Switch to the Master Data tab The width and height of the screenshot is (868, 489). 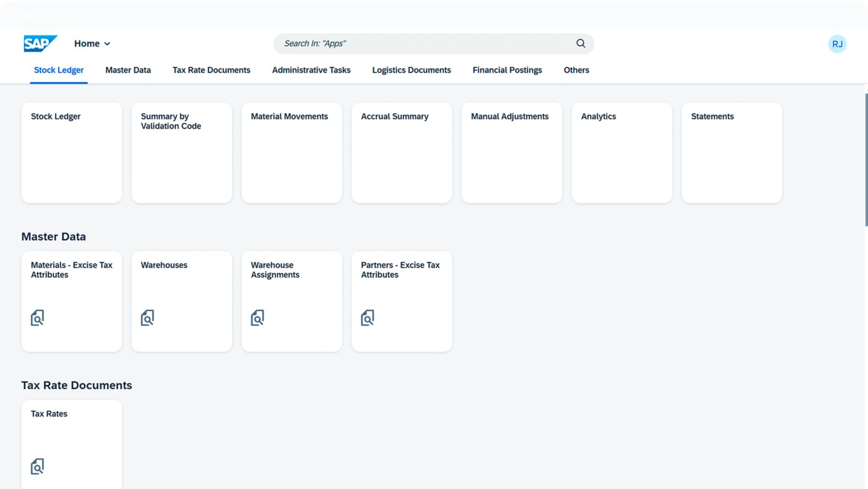[128, 70]
